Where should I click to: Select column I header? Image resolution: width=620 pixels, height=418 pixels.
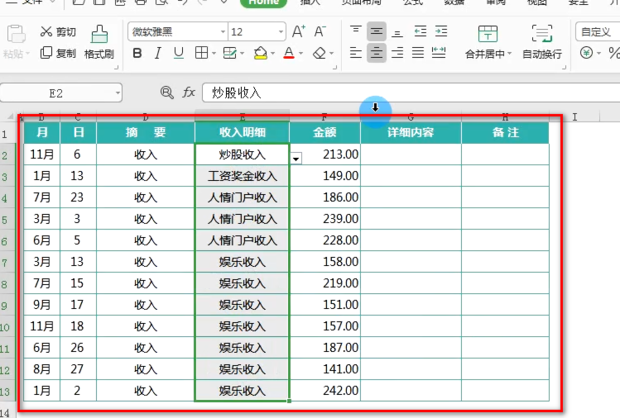[575, 117]
